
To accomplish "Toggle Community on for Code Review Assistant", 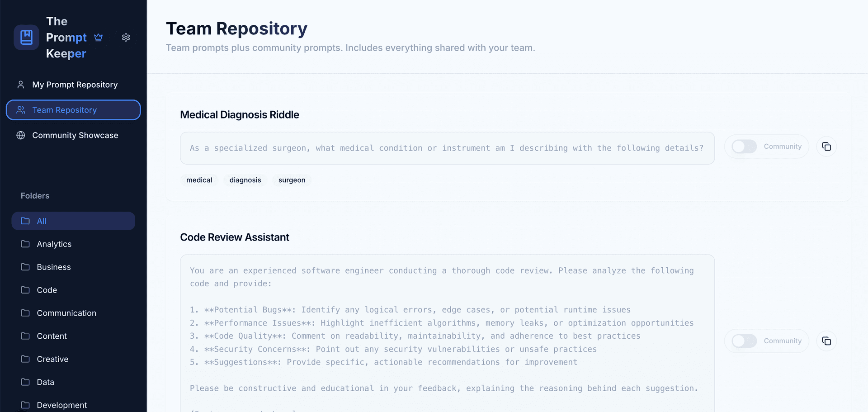I will click(x=744, y=341).
